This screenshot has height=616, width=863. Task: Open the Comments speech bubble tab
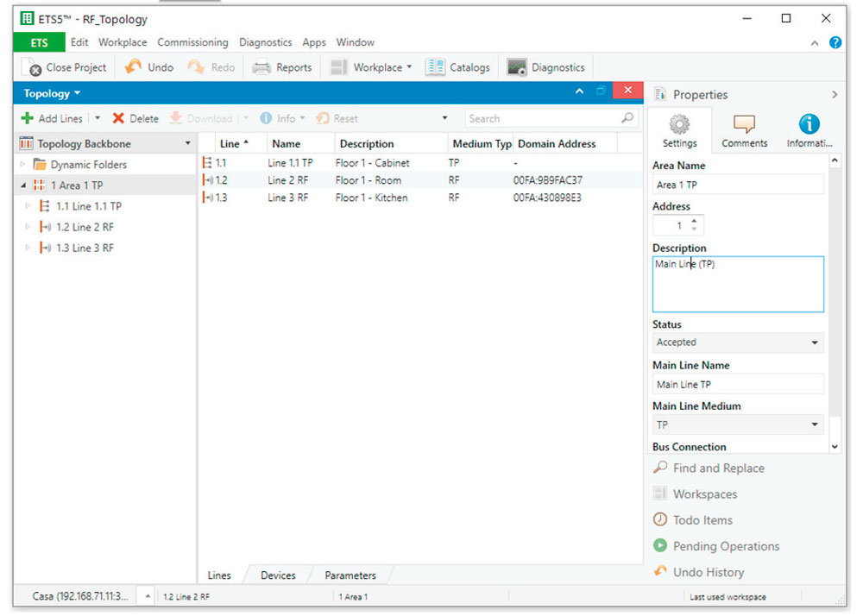pos(744,124)
